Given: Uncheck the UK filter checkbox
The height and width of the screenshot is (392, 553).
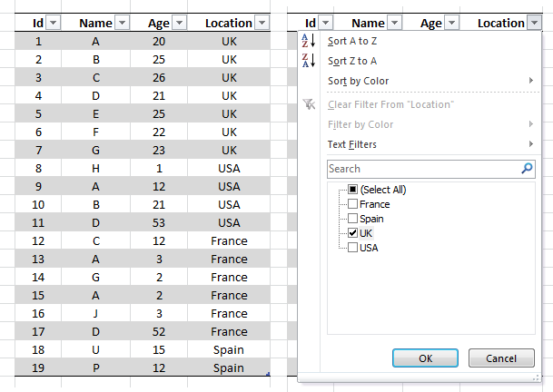Looking at the screenshot, I should tap(352, 232).
